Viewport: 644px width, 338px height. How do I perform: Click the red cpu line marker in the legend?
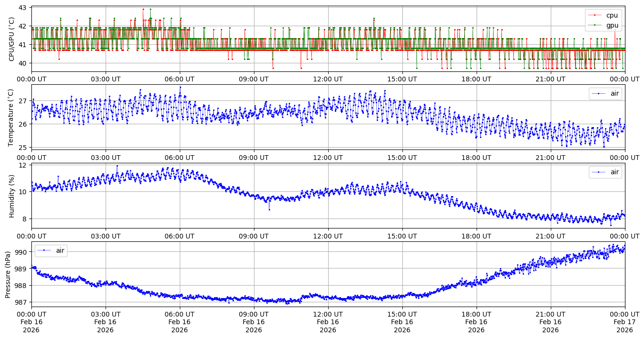pos(595,15)
